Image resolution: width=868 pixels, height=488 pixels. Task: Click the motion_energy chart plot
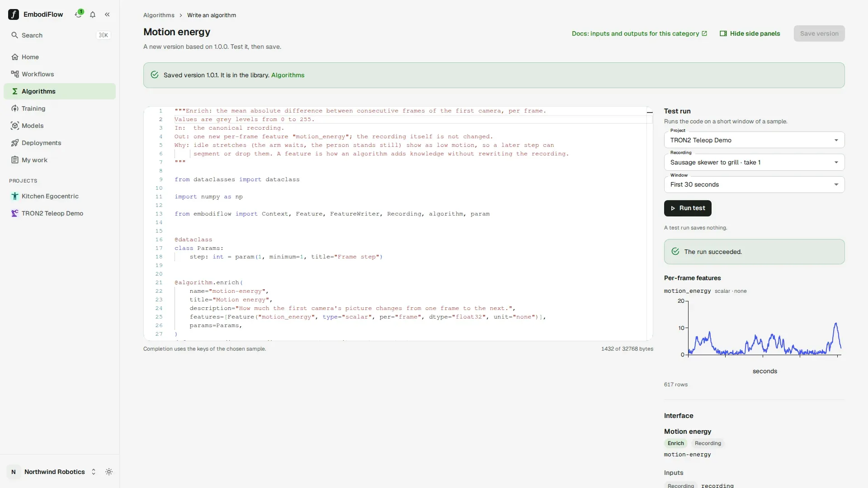(764, 328)
